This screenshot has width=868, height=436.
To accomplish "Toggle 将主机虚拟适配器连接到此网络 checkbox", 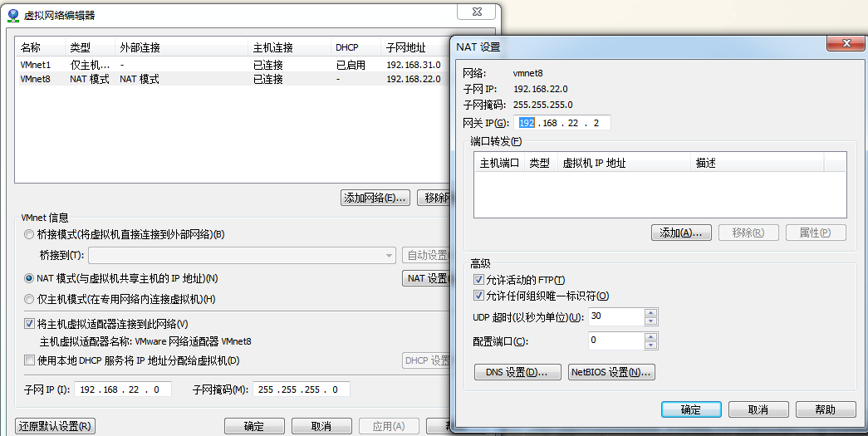I will pos(29,324).
